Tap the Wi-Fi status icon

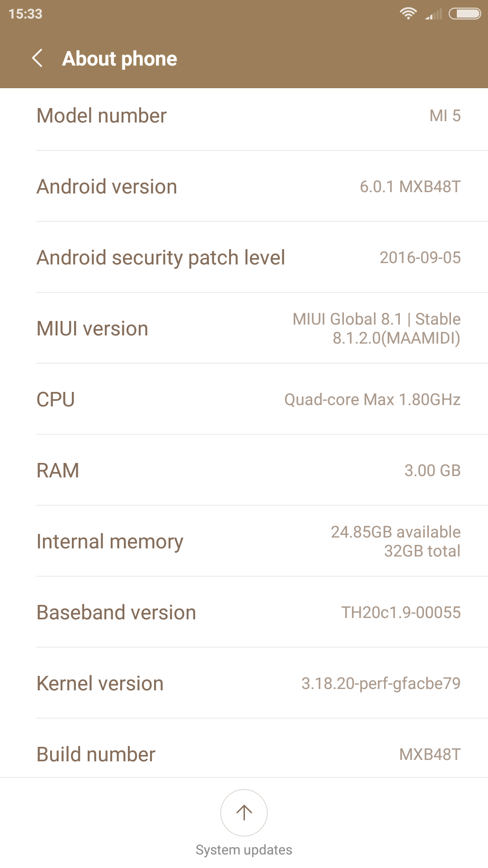(408, 14)
